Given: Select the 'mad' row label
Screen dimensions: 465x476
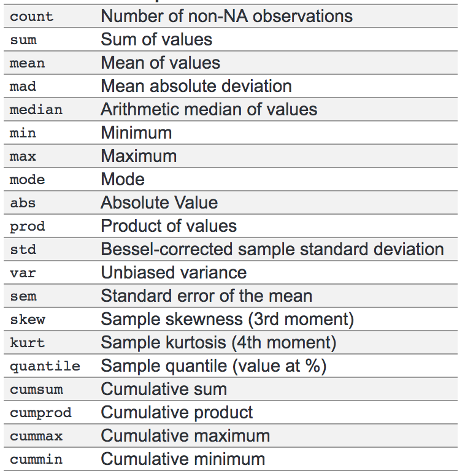Looking at the screenshot, I should tap(23, 86).
